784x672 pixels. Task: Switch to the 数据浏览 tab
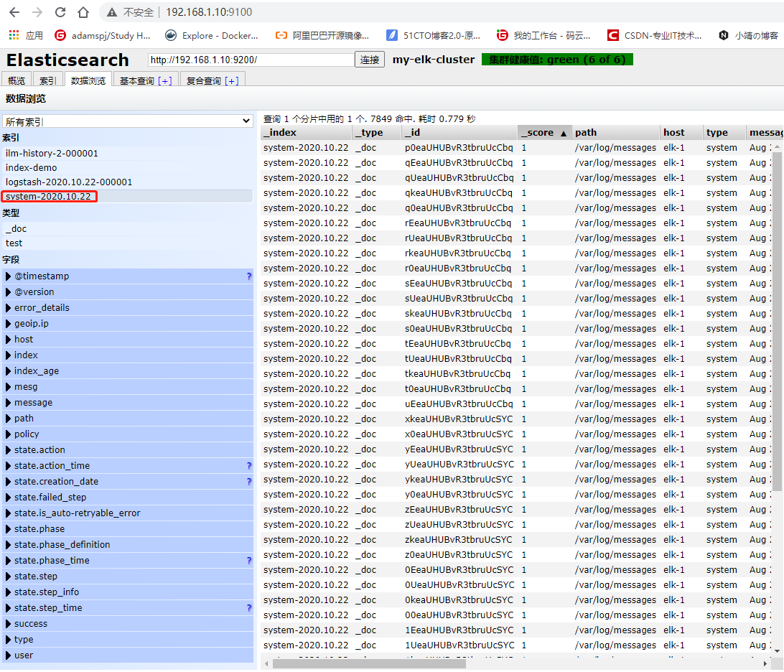(x=88, y=80)
